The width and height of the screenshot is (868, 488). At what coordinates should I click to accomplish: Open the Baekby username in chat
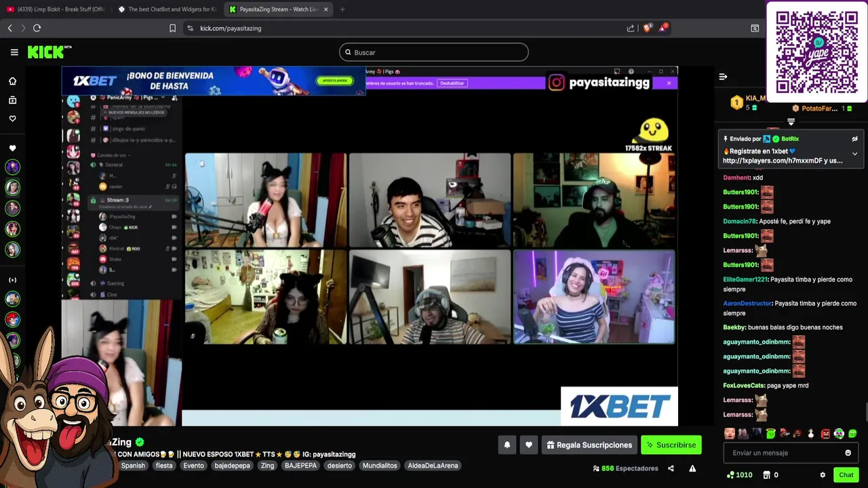[x=734, y=327]
